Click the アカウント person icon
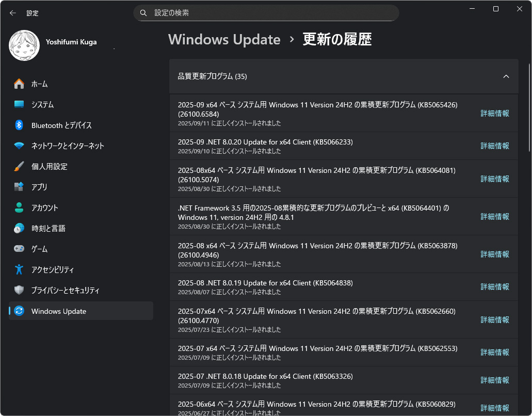Viewport: 532px width, 416px height. 19,207
